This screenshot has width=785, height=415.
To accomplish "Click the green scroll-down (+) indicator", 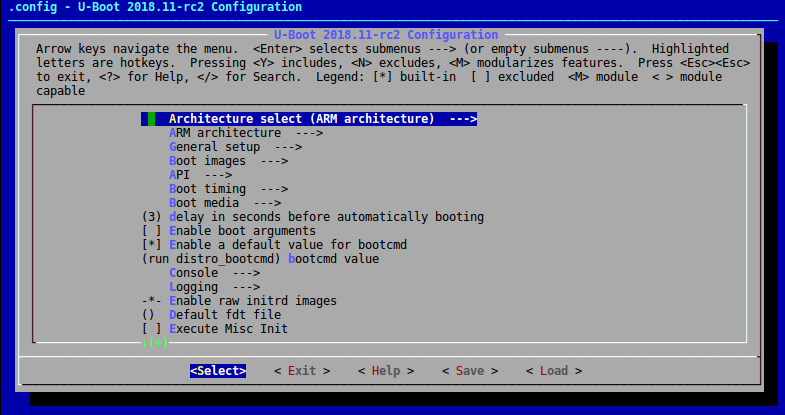I will [x=155, y=343].
